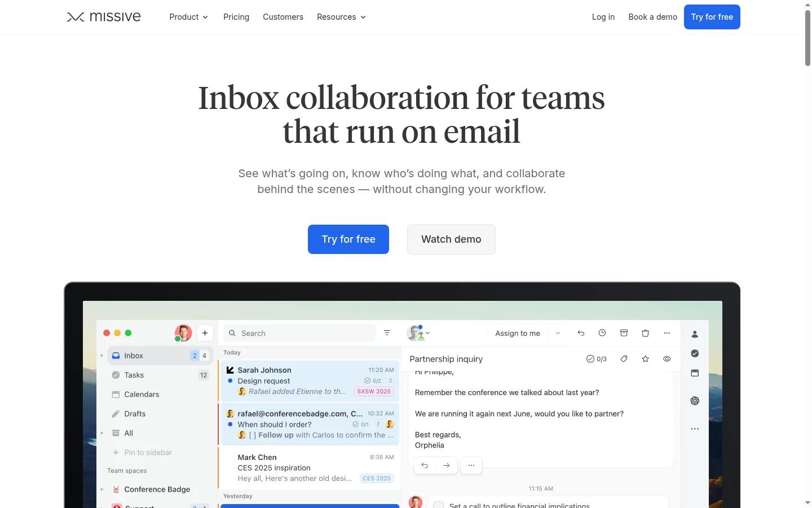Open the Product dropdown menu
The height and width of the screenshot is (508, 812).
(189, 17)
